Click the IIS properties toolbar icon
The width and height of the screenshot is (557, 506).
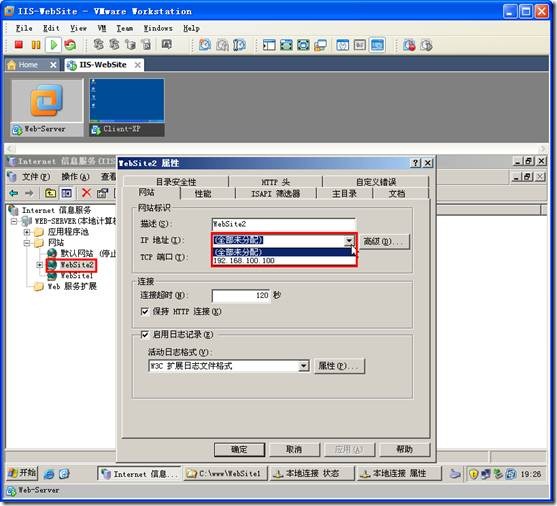tap(102, 193)
